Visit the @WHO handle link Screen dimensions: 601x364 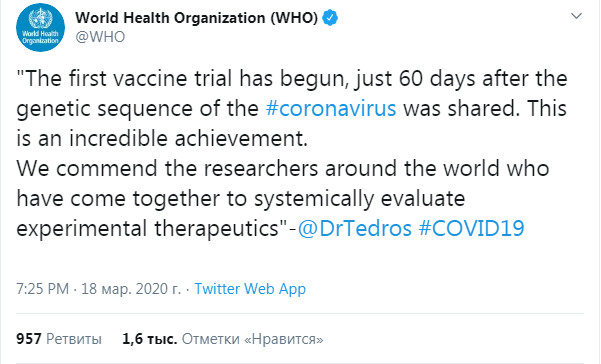pos(100,37)
